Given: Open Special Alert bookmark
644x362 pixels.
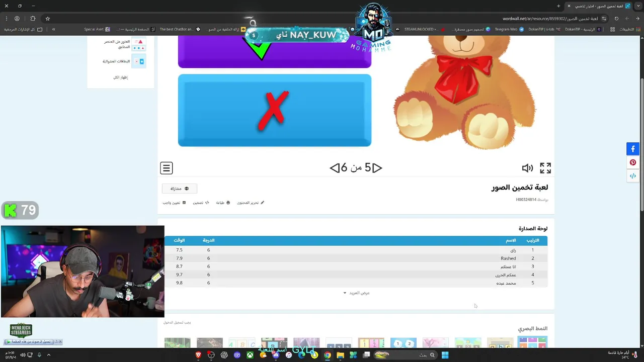Looking at the screenshot, I should point(97,29).
